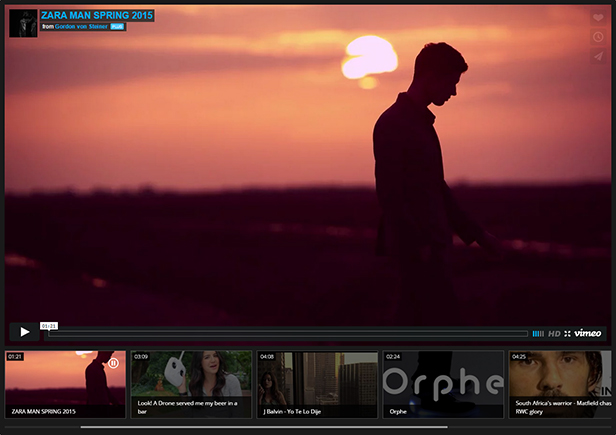This screenshot has height=435, width=616.
Task: Adjust the volume bars
Action: (x=538, y=334)
